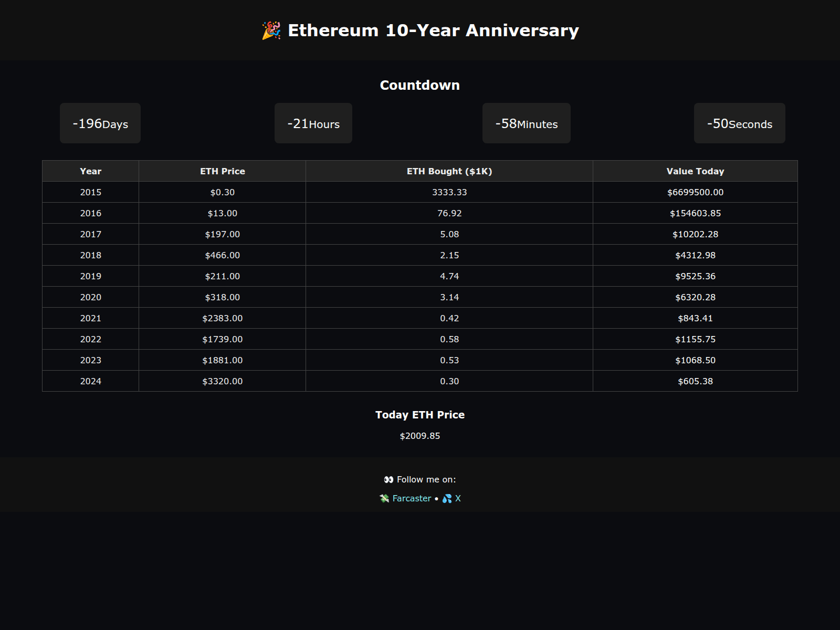Select the 2.15 ETH bought cell
Screen dimensions: 840x630
click(449, 255)
